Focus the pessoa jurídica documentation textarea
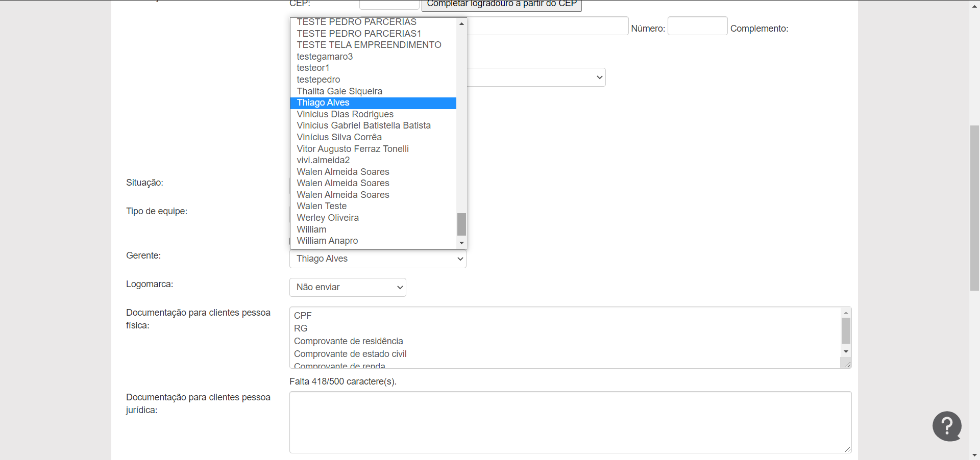980x460 pixels. coord(570,422)
